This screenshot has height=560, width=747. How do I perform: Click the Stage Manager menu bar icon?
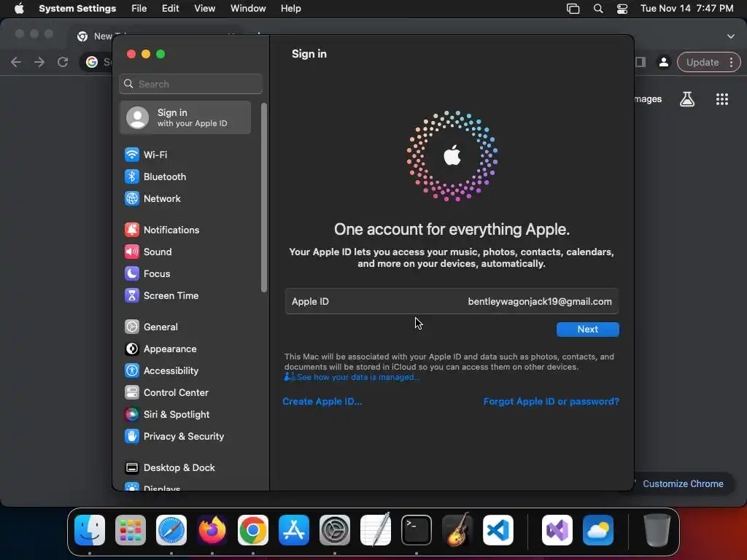pos(573,9)
